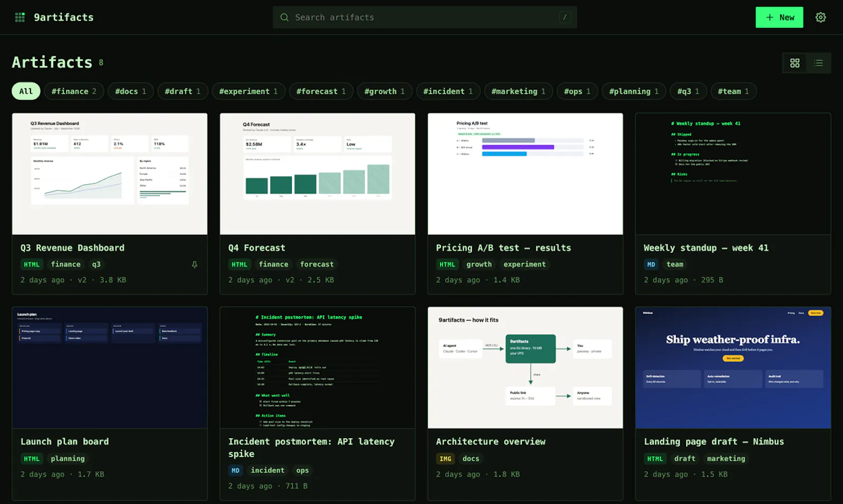Filter by #team tag

(733, 91)
